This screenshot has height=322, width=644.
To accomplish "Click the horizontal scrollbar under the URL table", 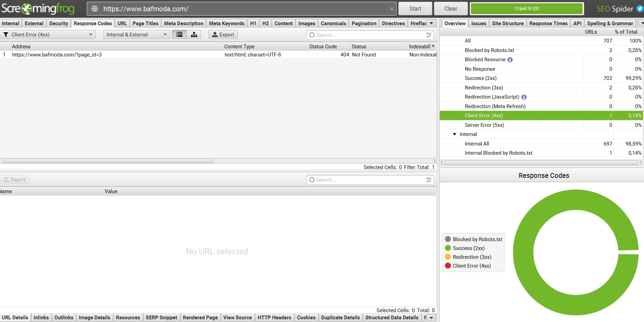I will (108, 161).
